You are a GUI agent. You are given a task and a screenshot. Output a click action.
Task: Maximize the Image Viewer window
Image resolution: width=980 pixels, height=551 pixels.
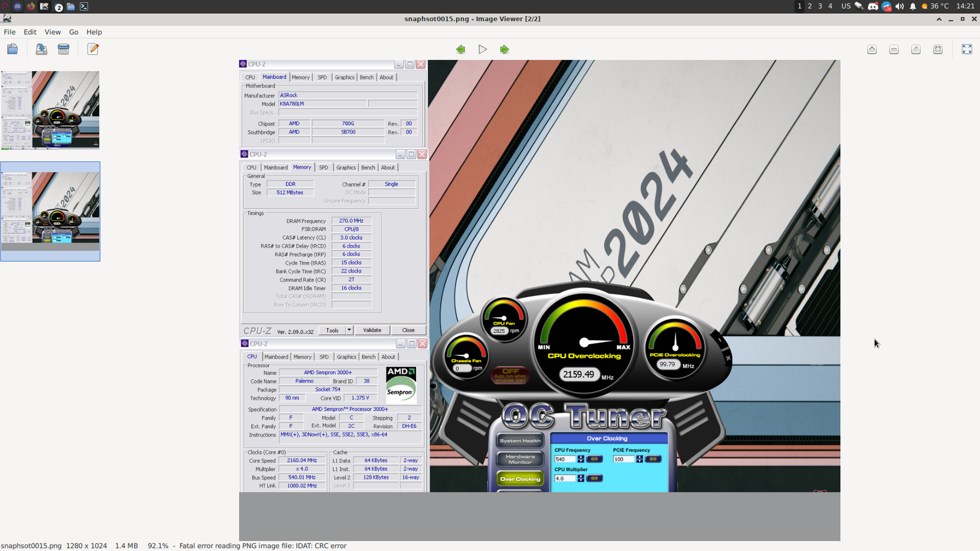point(962,19)
